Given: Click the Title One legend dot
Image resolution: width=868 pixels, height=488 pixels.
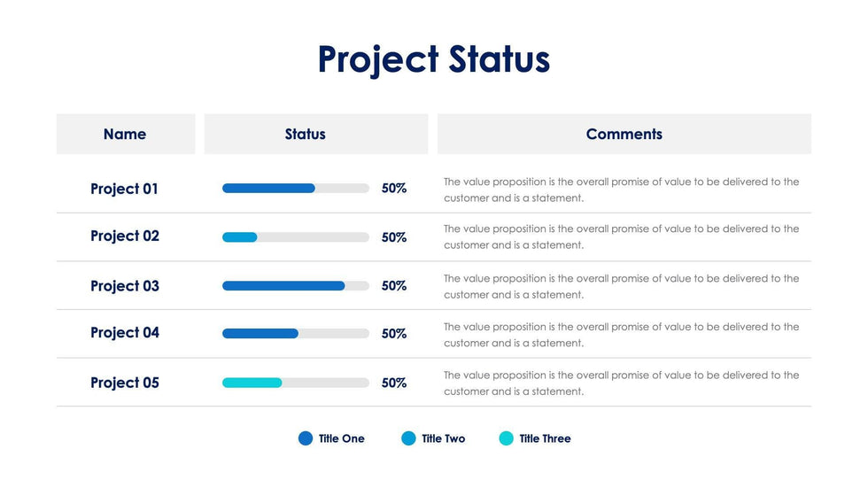Looking at the screenshot, I should pyautogui.click(x=306, y=438).
